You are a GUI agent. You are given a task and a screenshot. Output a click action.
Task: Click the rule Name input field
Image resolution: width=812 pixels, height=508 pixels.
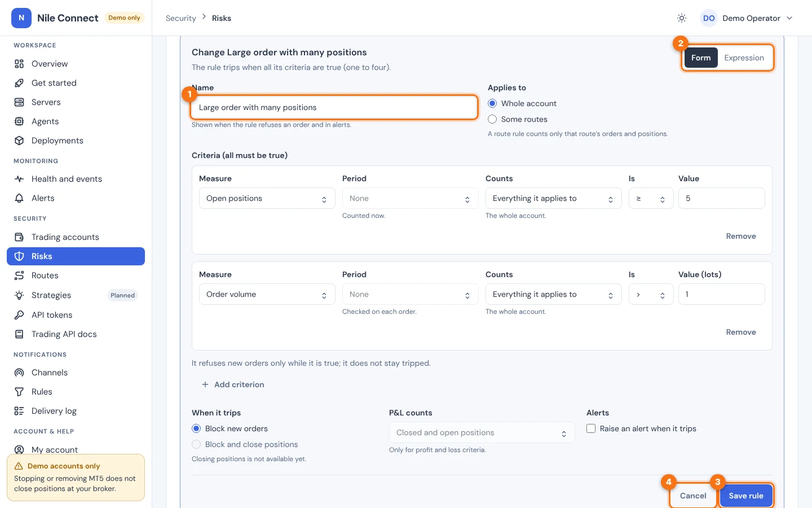334,107
